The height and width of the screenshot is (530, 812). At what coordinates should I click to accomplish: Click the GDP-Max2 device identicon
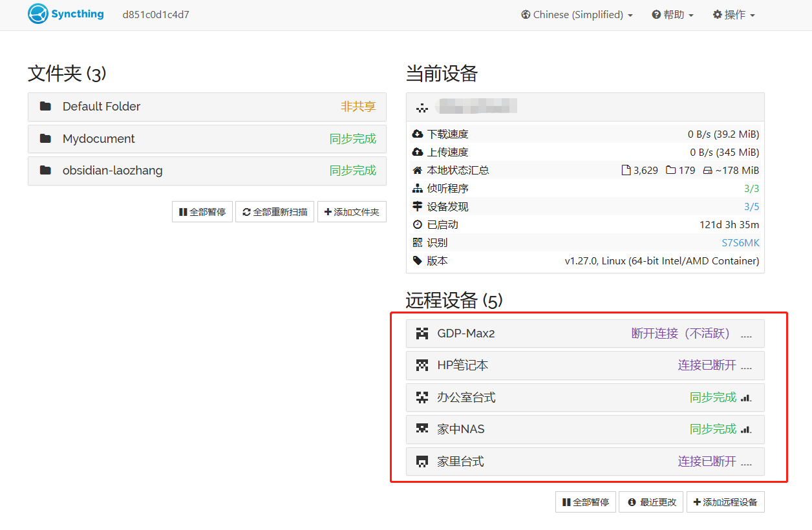pos(422,334)
